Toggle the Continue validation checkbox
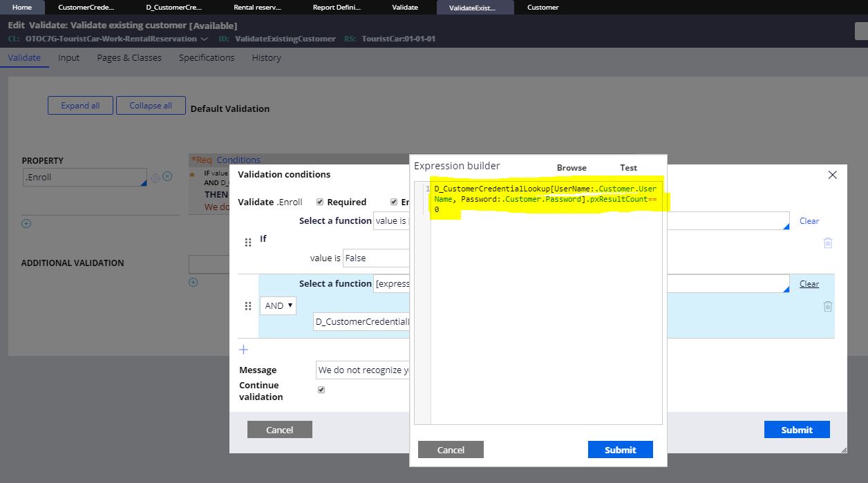The height and width of the screenshot is (483, 868). coord(321,389)
